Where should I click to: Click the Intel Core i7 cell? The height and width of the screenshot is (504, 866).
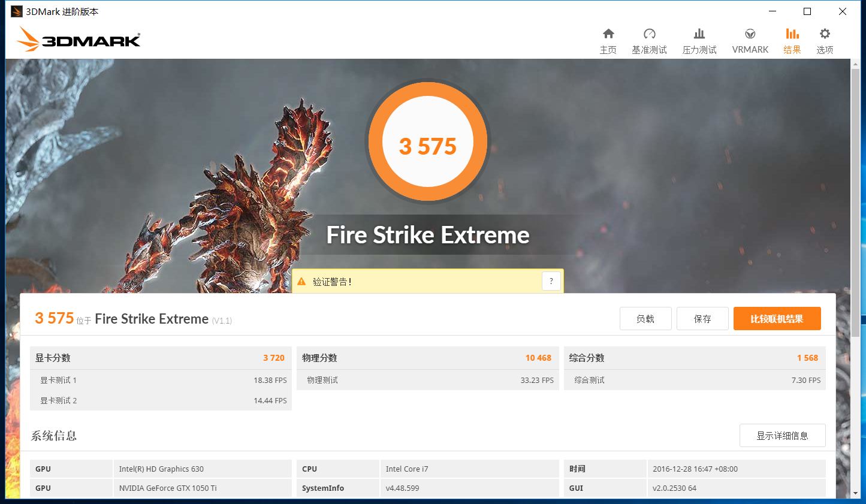tap(469, 469)
